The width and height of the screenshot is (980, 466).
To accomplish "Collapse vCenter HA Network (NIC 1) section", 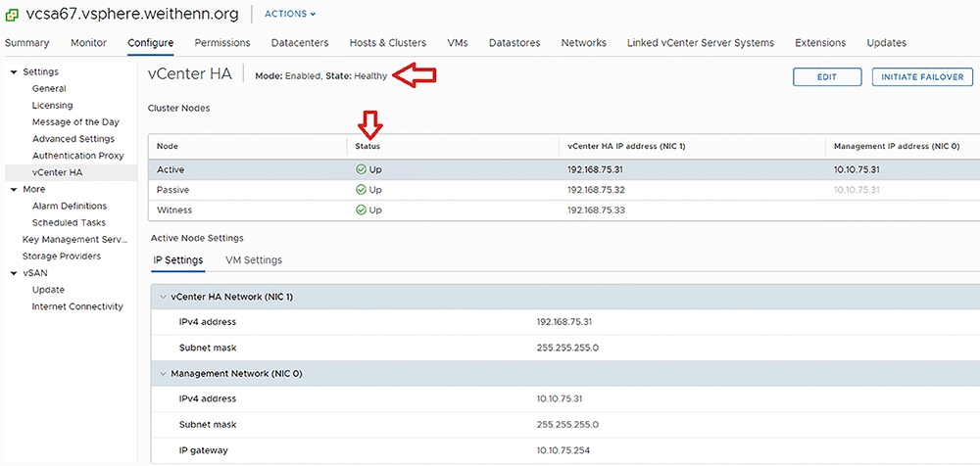I will tap(164, 297).
